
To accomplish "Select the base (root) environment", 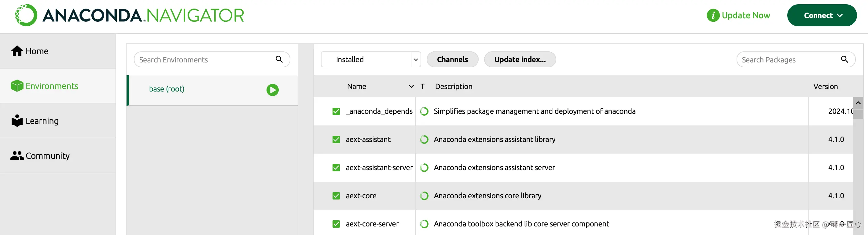I will pyautogui.click(x=167, y=89).
